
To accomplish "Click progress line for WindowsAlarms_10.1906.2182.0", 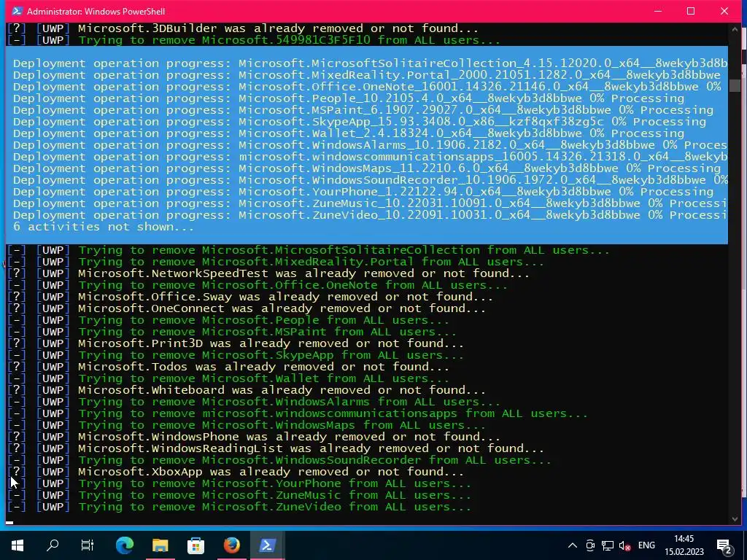I will point(370,145).
